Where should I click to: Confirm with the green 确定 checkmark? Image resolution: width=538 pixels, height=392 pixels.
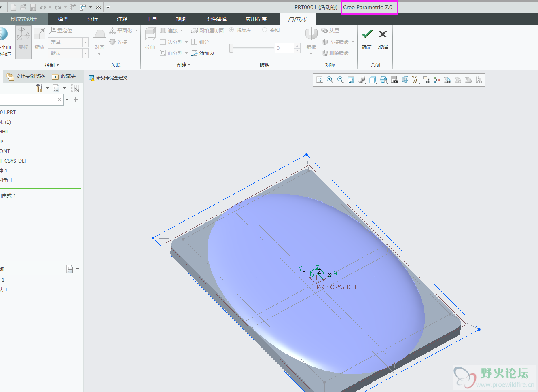[x=367, y=39]
